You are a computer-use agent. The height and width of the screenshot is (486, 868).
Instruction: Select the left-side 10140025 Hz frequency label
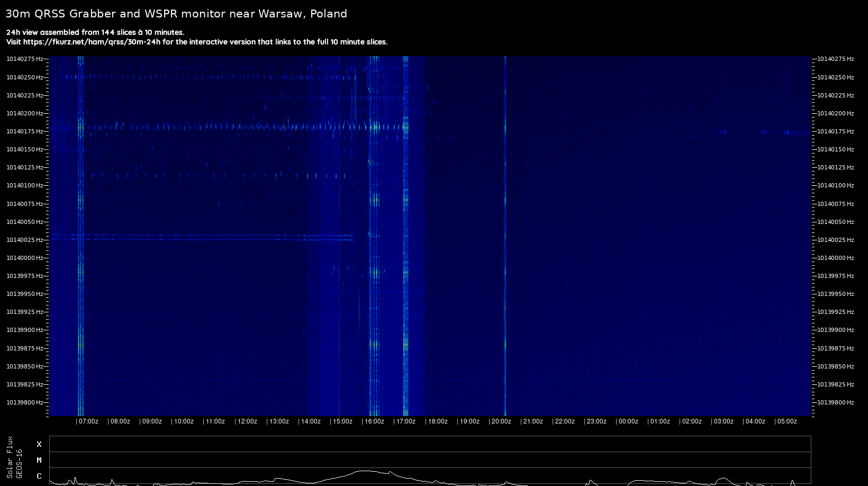pos(24,240)
